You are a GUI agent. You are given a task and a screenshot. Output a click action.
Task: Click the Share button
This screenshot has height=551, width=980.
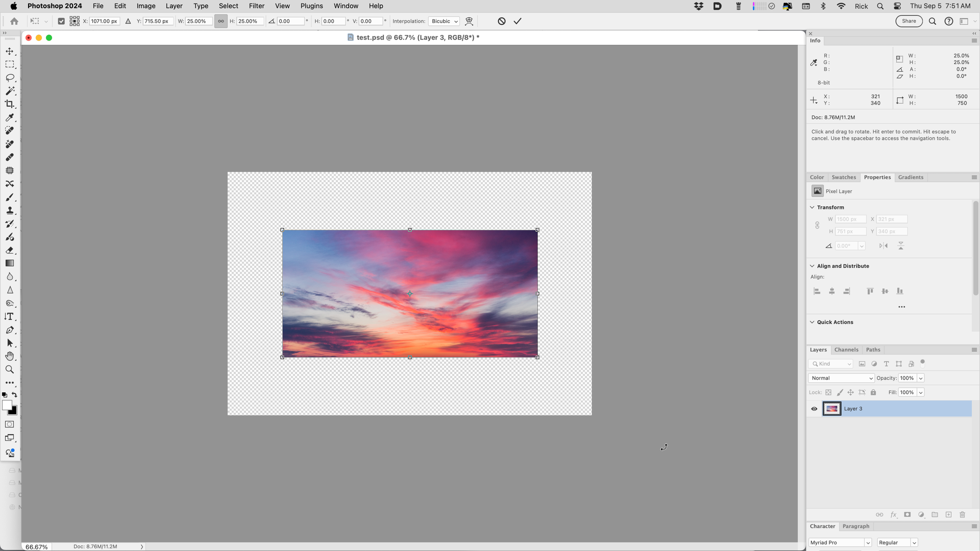tap(908, 21)
